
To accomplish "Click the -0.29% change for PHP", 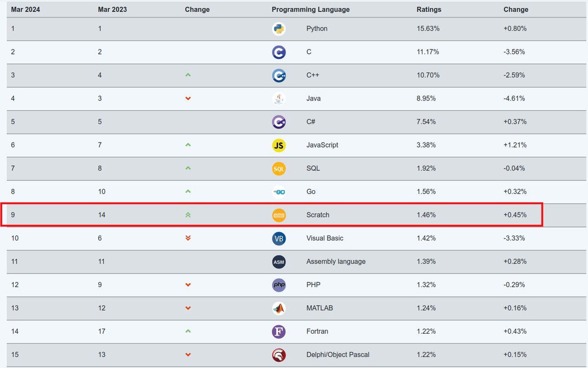I will coord(514,285).
